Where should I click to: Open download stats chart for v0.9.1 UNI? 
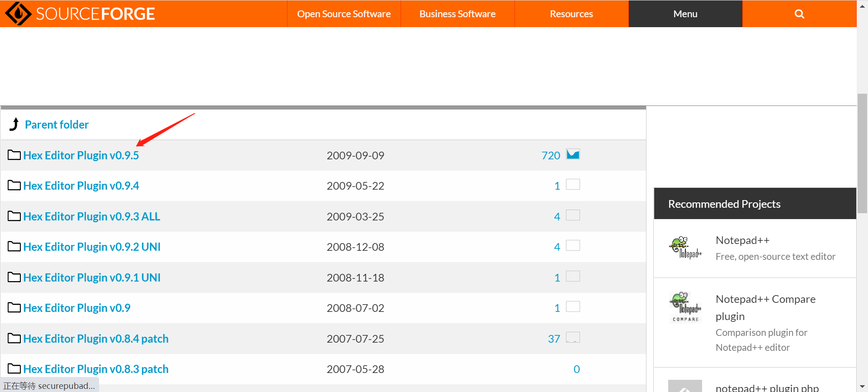click(x=573, y=276)
